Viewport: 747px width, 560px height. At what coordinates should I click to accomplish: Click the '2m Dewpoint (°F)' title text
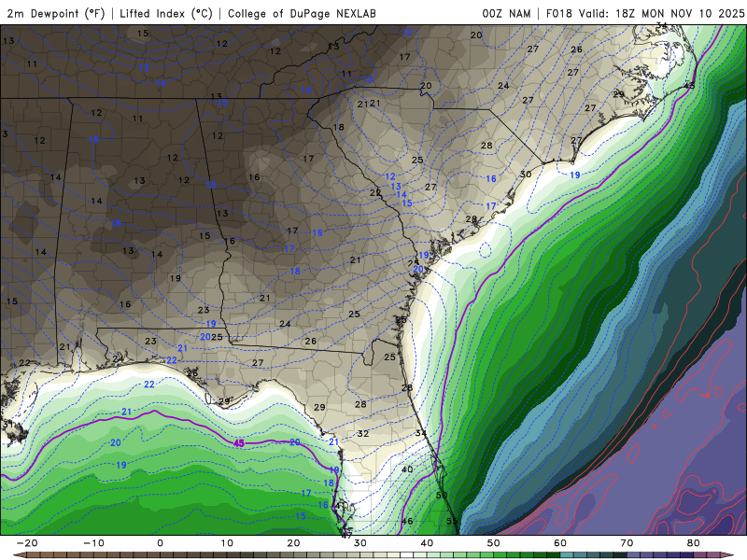coord(56,13)
